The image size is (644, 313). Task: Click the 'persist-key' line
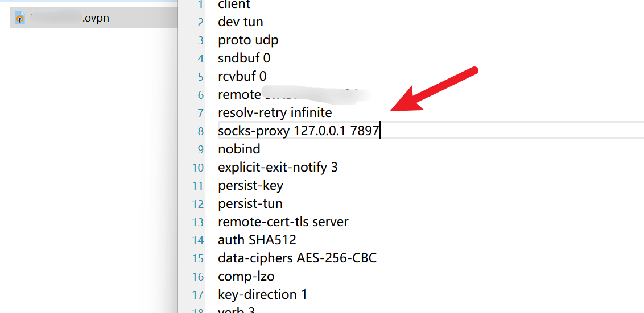(x=250, y=186)
